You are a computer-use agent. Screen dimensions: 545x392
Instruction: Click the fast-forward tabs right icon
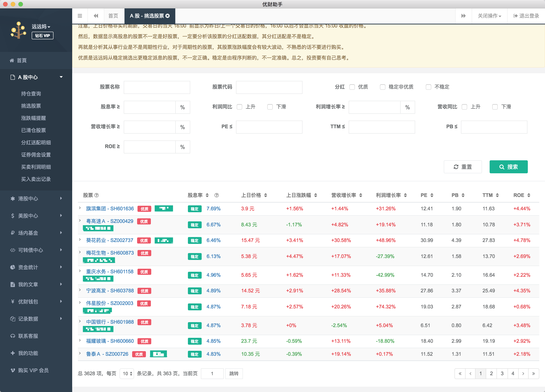click(x=463, y=16)
